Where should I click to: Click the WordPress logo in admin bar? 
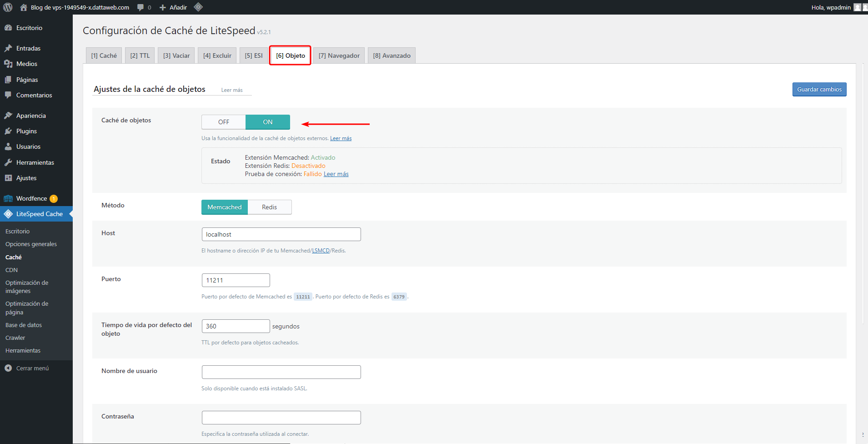tap(8, 7)
